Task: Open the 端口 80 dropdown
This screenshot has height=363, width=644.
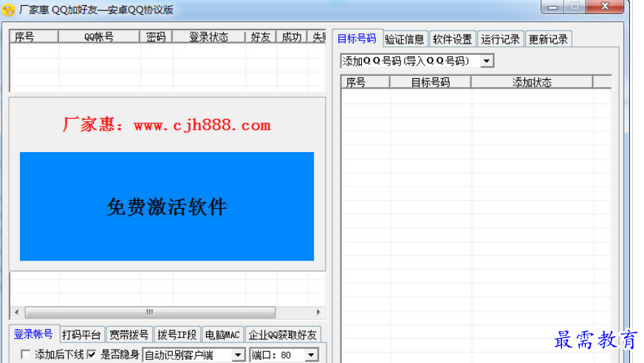Action: click(x=312, y=355)
